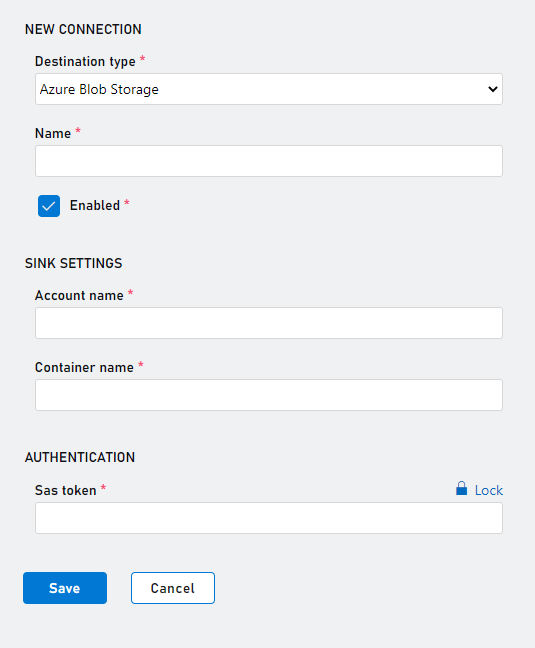Click the Sas token label

(66, 490)
